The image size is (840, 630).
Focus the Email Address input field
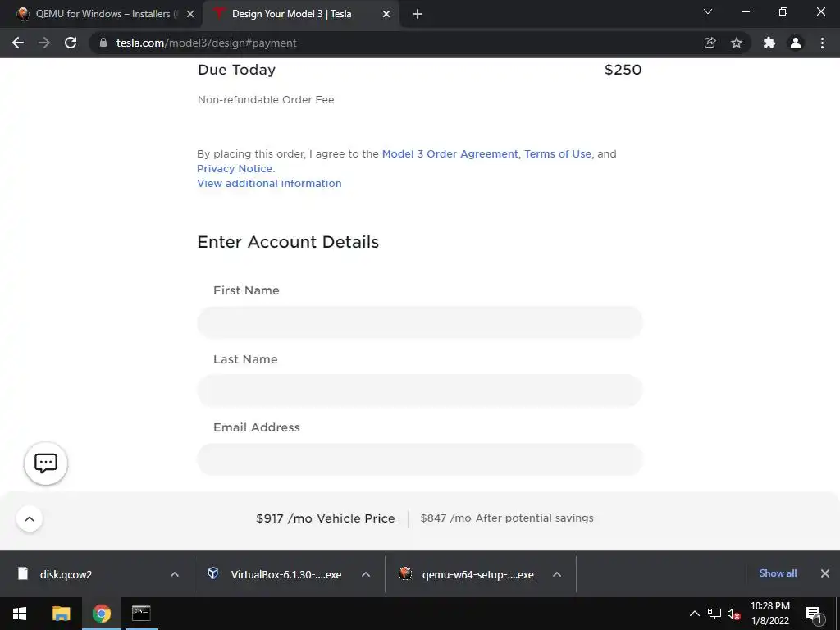(x=420, y=459)
